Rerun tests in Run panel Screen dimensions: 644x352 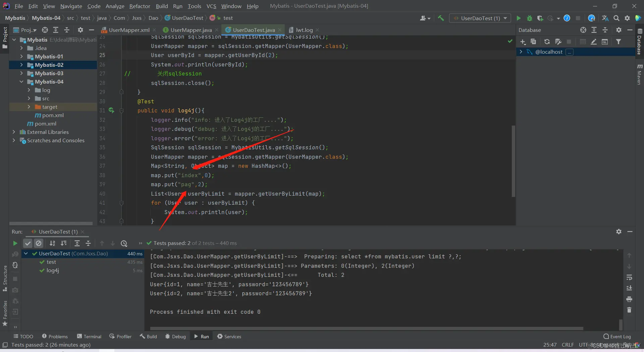(15, 243)
